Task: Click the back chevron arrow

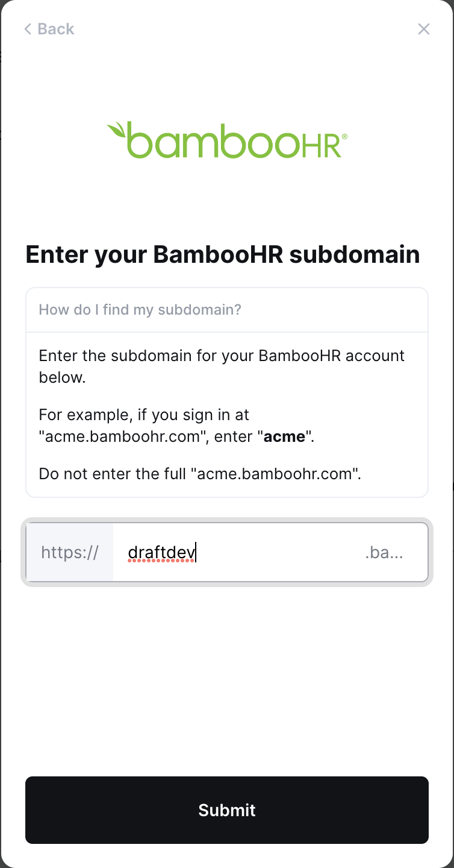Action: click(27, 29)
